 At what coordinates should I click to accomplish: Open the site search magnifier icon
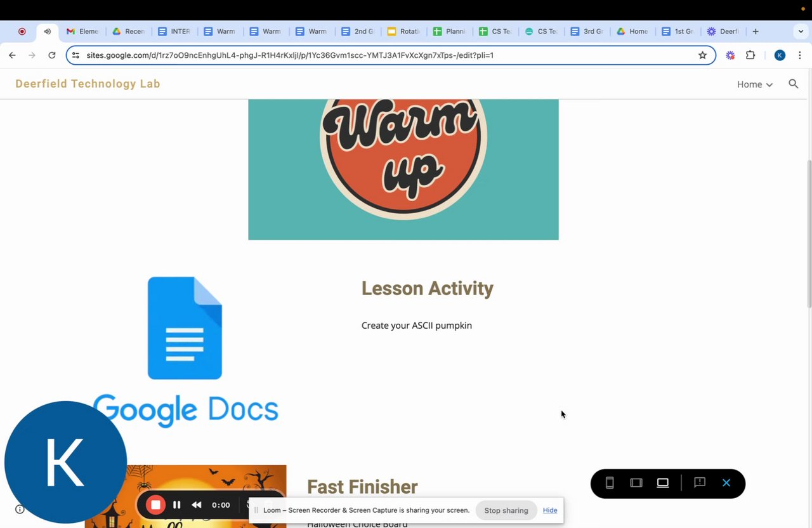point(793,84)
